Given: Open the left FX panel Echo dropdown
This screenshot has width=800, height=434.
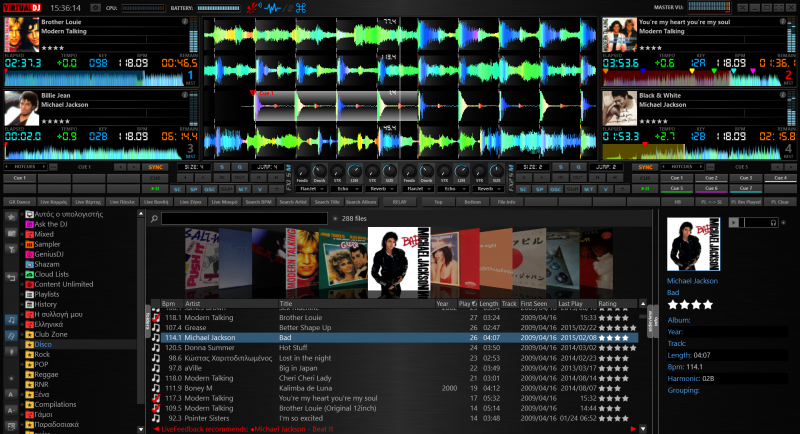Looking at the screenshot, I should tap(346, 189).
